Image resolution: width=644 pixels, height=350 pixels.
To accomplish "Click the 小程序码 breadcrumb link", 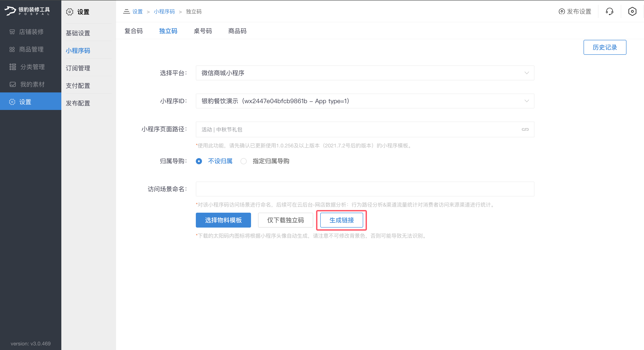I will pyautogui.click(x=164, y=12).
